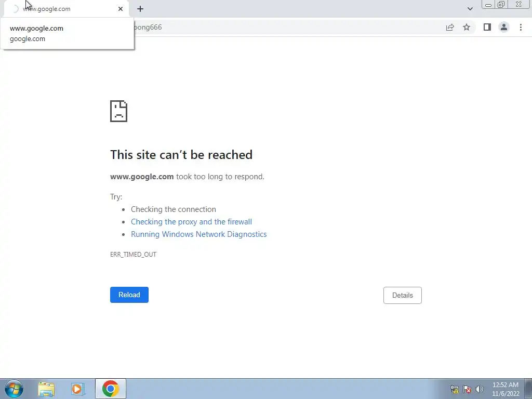Open network status tray icon
The height and width of the screenshot is (399, 532).
pyautogui.click(x=454, y=389)
